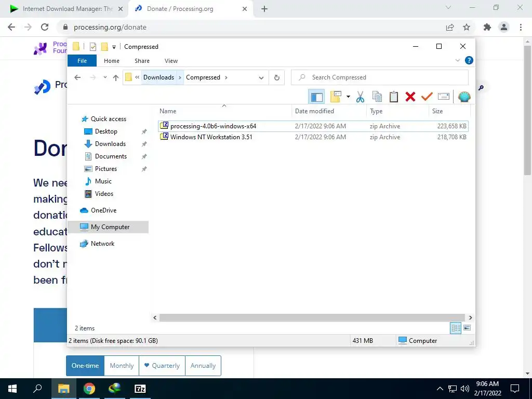Screen dimensions: 532x399
Task: Open Documents in the navigation pane
Action: click(111, 156)
